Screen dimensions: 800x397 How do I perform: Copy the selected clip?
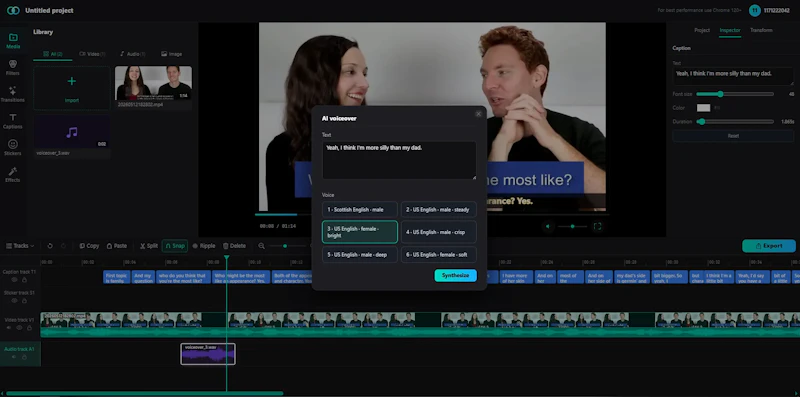tap(89, 246)
